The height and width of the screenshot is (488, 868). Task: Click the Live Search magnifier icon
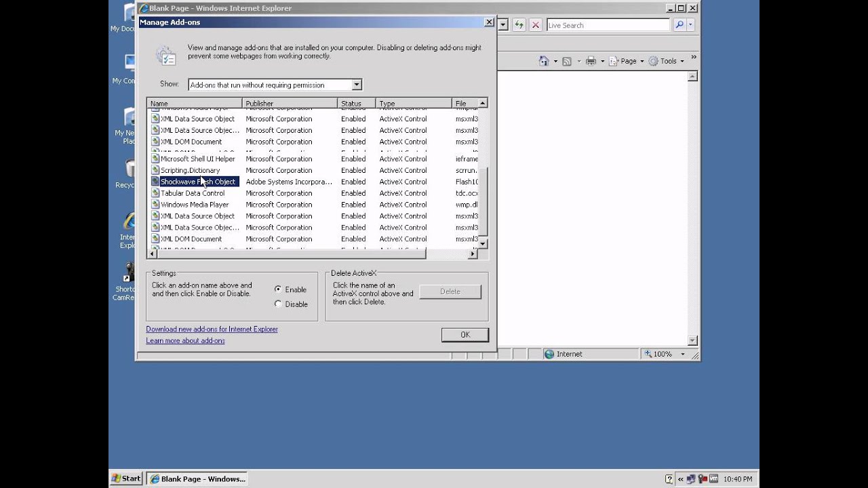[x=679, y=25]
